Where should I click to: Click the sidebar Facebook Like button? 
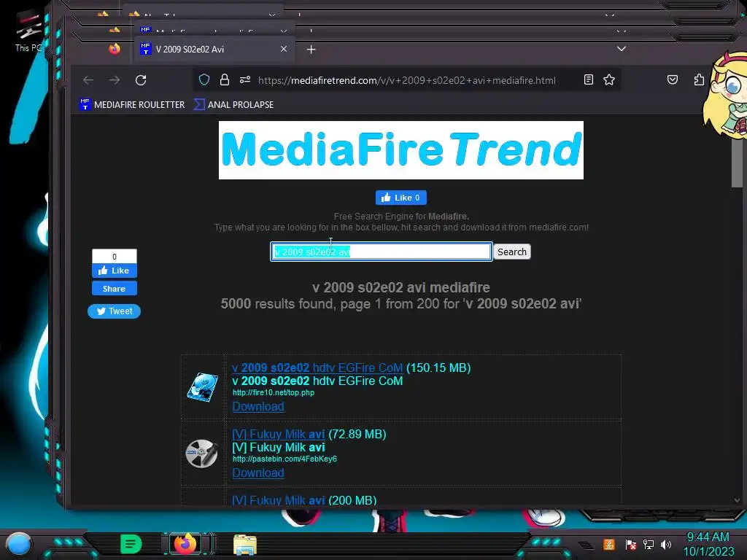coord(115,271)
